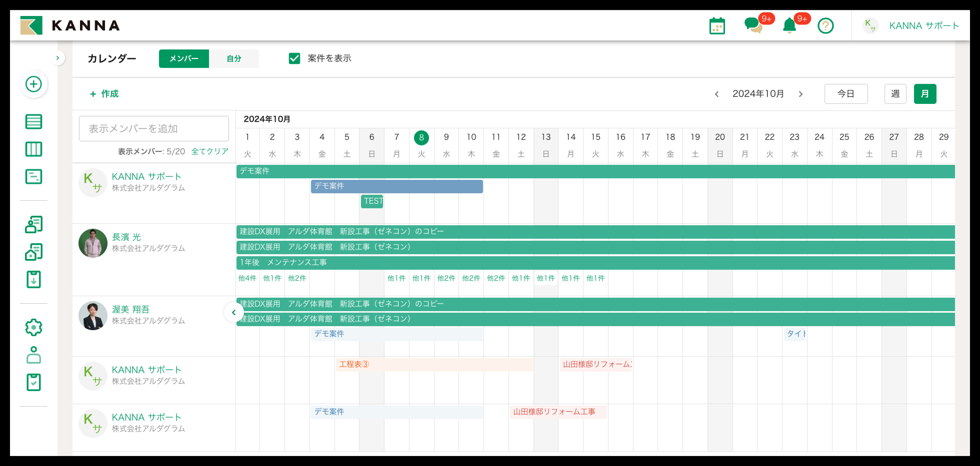Click the help question mark icon
Viewport: 980px width, 466px height.
click(825, 26)
